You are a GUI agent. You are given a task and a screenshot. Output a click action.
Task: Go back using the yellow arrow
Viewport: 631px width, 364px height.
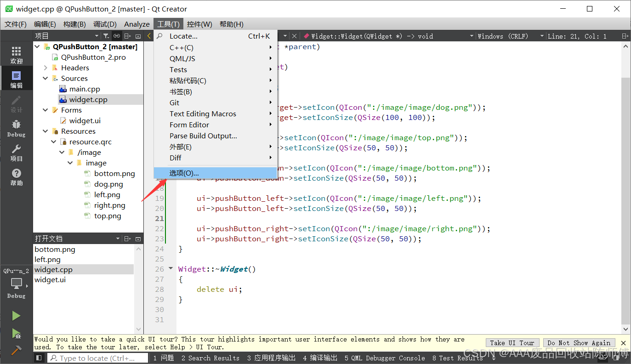pyautogui.click(x=149, y=36)
